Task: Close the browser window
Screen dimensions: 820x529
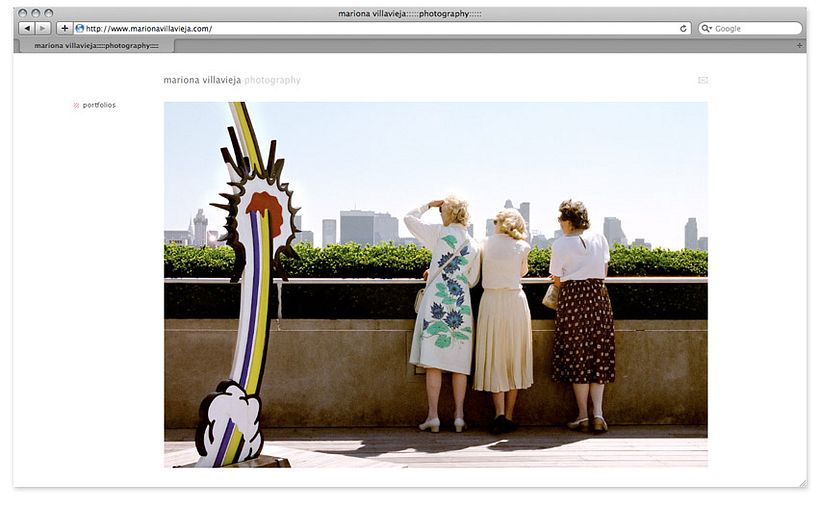Action: point(22,13)
